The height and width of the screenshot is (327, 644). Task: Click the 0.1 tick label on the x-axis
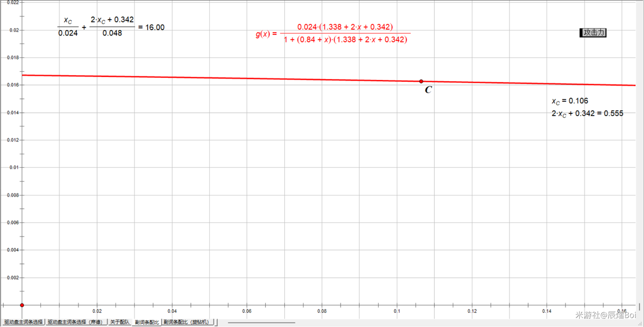click(x=397, y=311)
